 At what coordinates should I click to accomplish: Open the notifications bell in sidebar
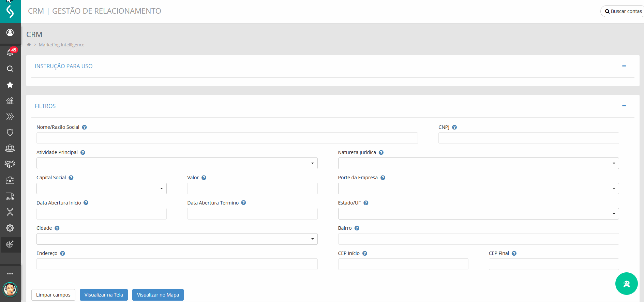coord(10,52)
